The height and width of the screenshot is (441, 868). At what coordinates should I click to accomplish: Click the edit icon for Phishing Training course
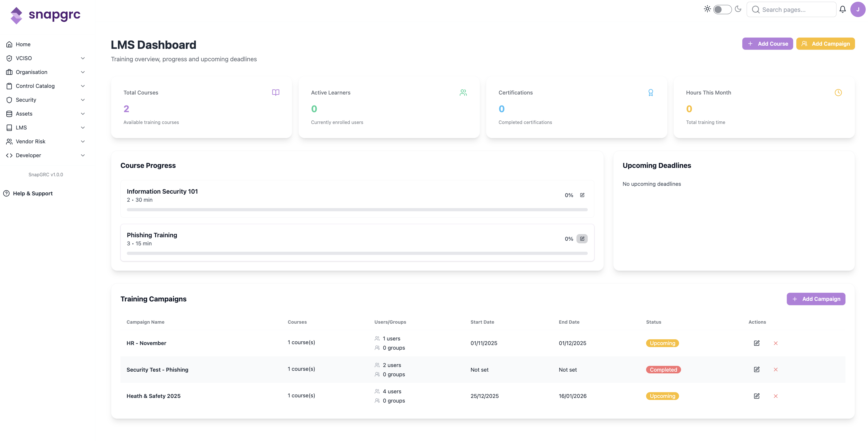(x=582, y=238)
